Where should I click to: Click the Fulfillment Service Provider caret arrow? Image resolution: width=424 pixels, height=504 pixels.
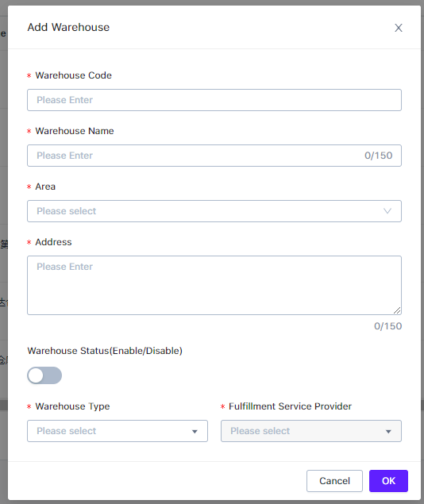[x=388, y=431]
